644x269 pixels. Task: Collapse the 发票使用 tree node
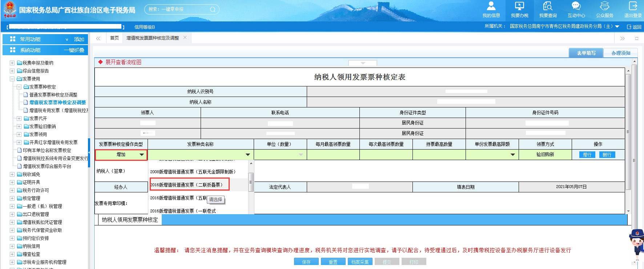tap(12, 79)
